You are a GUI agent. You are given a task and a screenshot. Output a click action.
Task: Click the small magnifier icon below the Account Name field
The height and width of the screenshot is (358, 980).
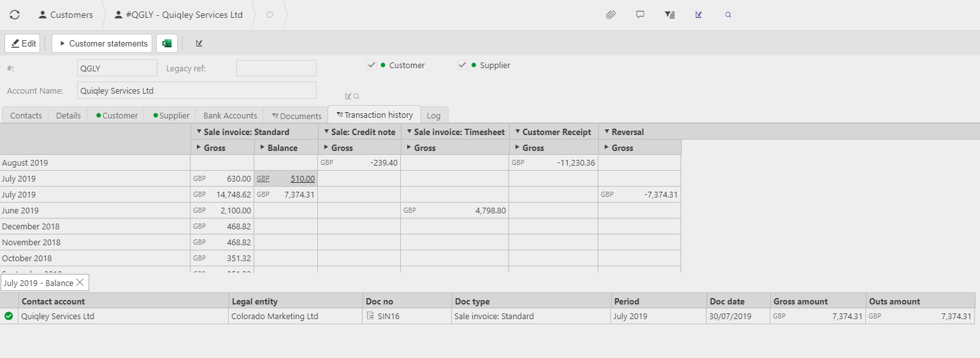356,96
